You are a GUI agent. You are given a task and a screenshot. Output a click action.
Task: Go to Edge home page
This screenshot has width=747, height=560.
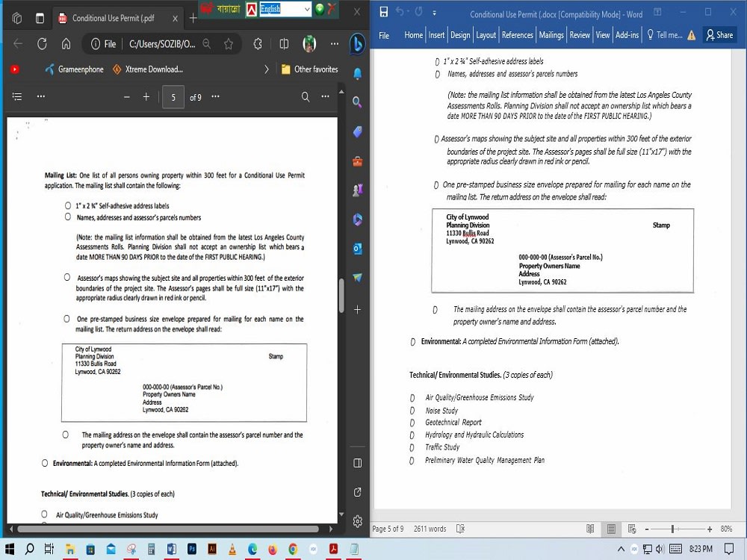point(66,44)
